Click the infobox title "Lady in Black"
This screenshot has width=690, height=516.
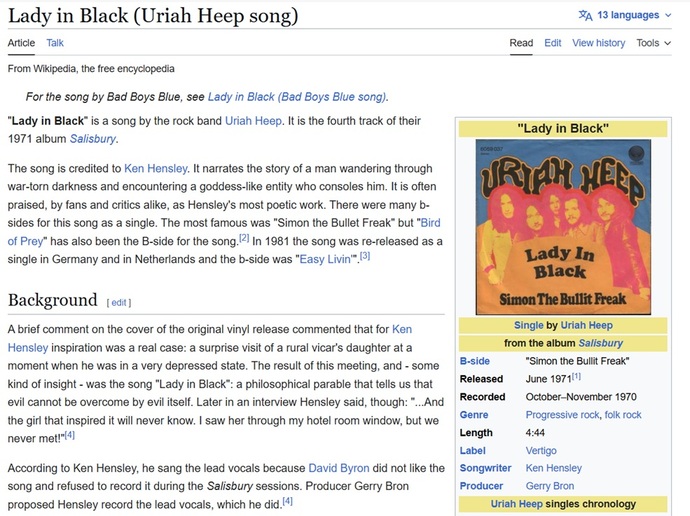click(563, 128)
